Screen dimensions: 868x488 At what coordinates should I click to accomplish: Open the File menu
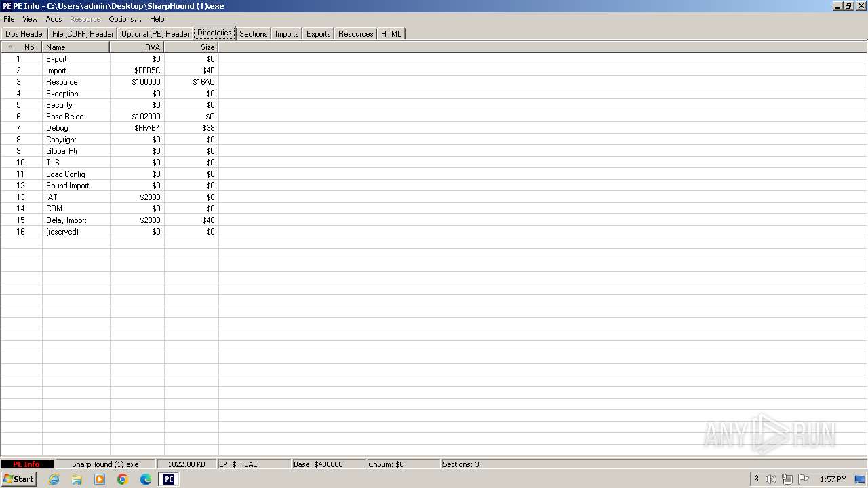[x=9, y=19]
